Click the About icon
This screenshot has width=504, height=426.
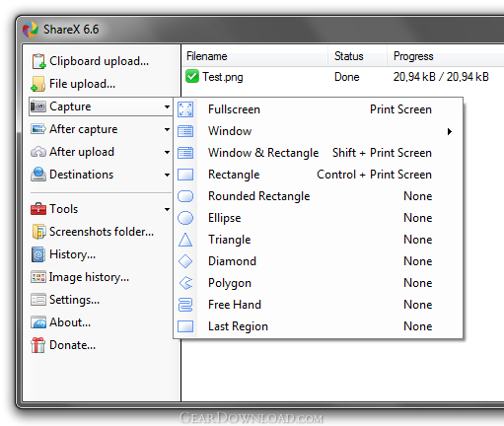tap(38, 322)
